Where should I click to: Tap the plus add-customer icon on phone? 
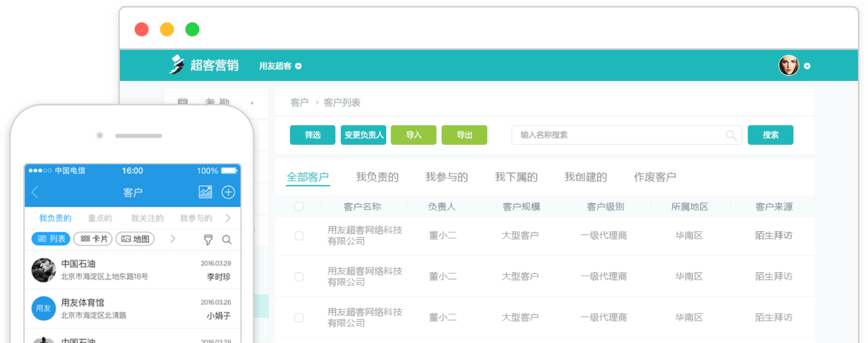[228, 192]
